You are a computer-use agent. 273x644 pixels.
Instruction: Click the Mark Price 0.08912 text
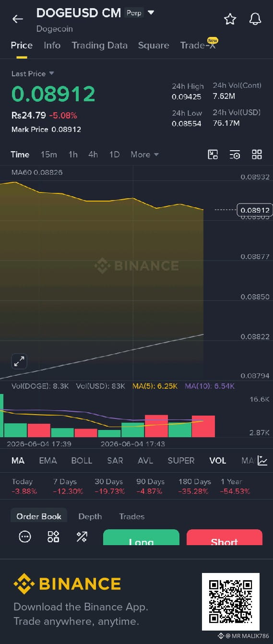[x=46, y=130]
